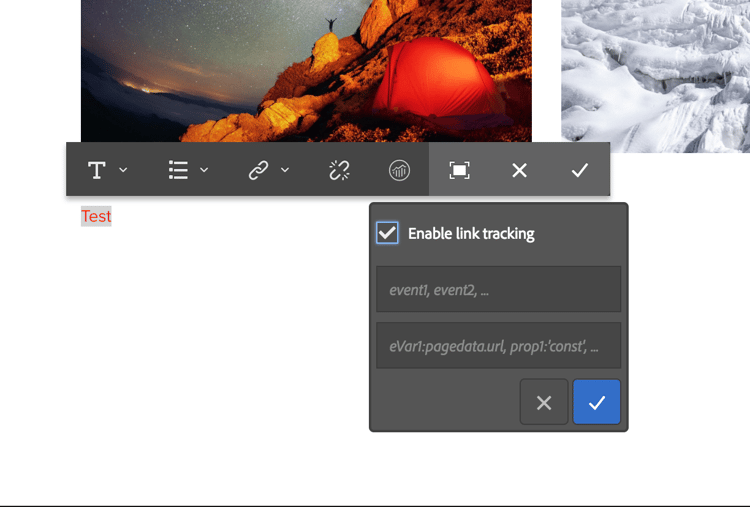Click the unlink broken-chain icon
The image size is (750, 507).
[x=340, y=170]
